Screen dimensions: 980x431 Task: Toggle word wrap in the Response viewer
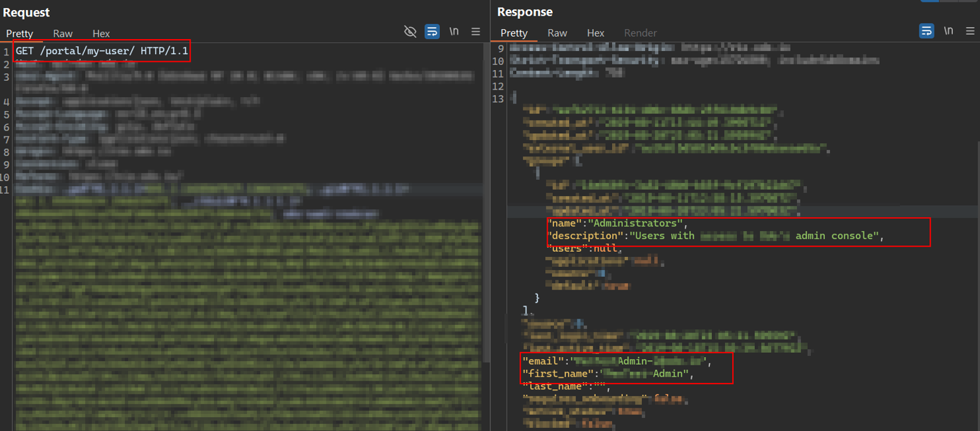pyautogui.click(x=926, y=32)
